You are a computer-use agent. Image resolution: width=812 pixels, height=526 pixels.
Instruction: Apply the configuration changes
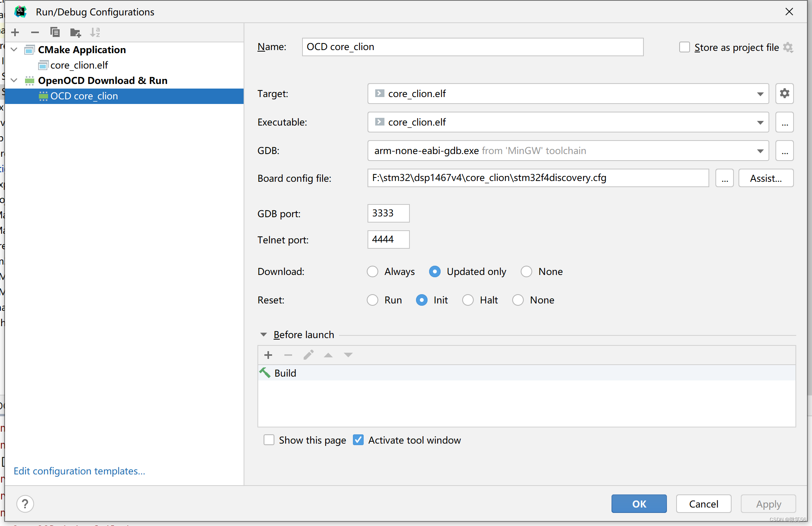(x=768, y=504)
